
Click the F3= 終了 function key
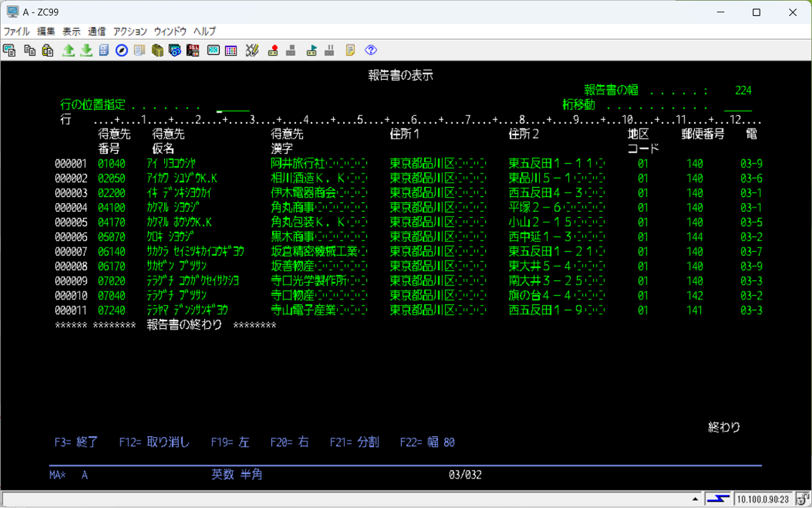[76, 442]
